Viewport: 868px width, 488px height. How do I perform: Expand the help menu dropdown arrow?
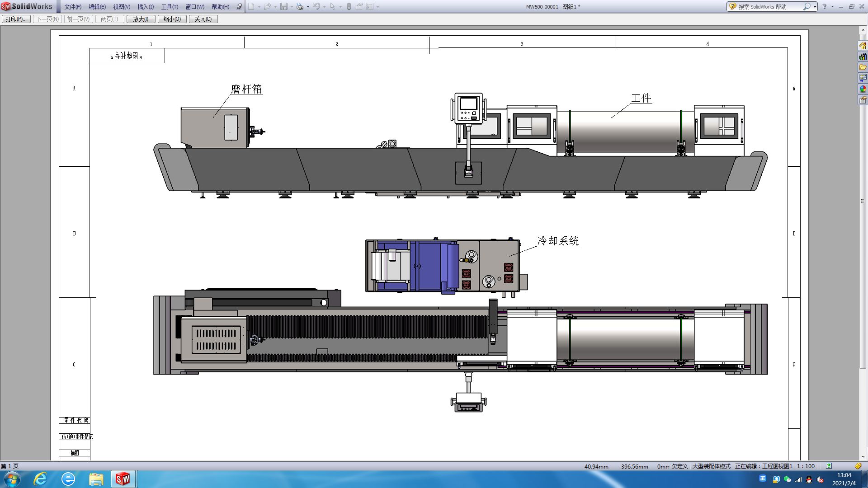pyautogui.click(x=832, y=7)
